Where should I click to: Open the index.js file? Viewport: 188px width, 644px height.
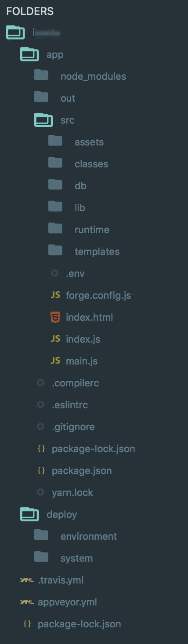pos(83,339)
